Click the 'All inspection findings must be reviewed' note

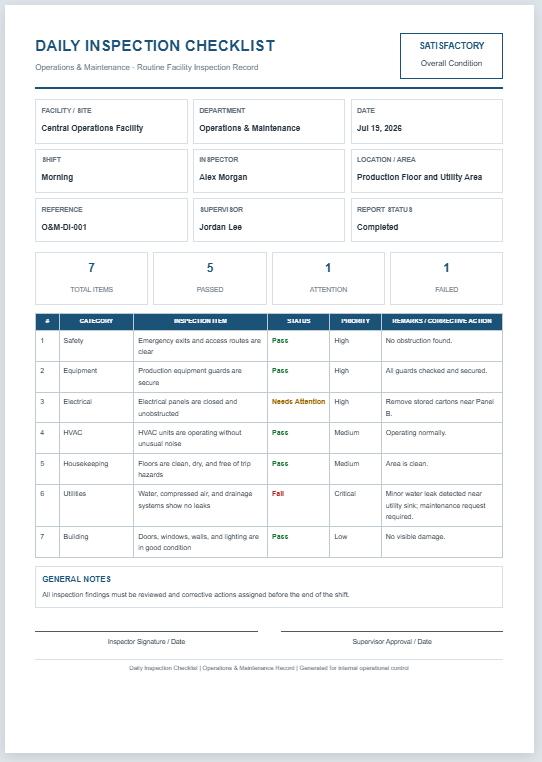tap(195, 594)
